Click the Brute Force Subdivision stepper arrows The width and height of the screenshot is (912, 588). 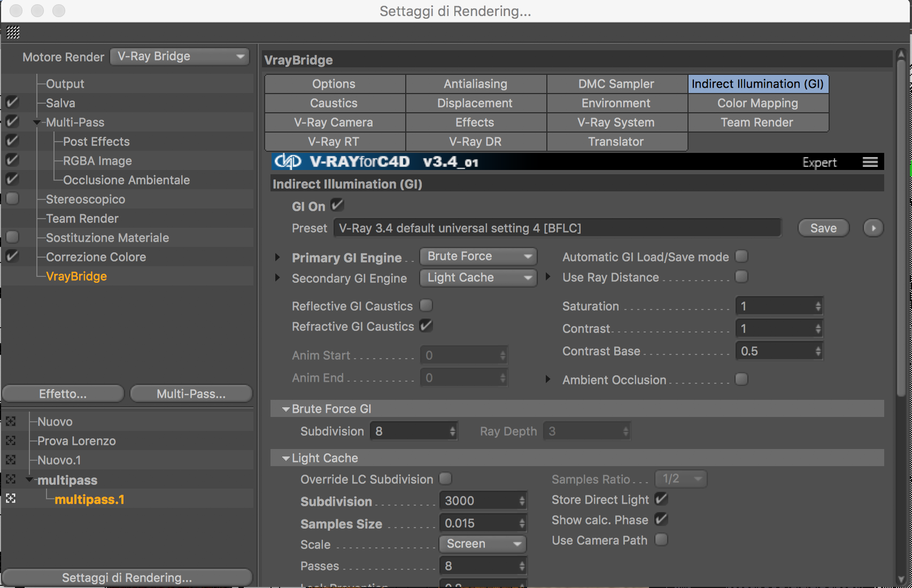pos(452,431)
